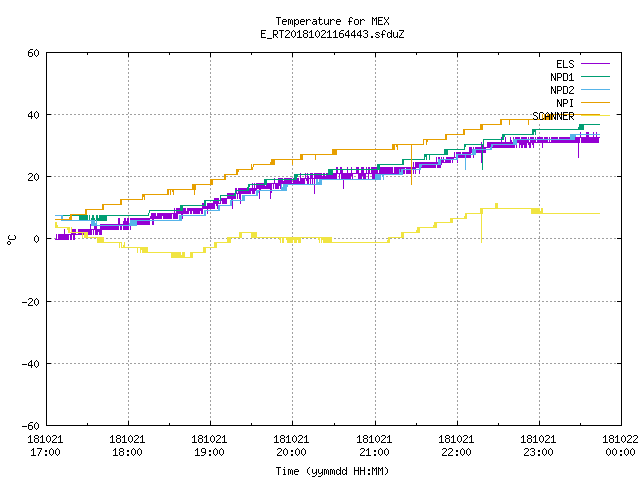640x480 pixels.
Task: Click the 'Temperature for MEX' chart title
Action: click(x=332, y=21)
